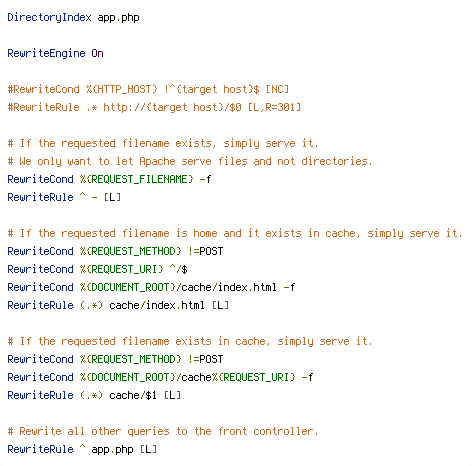The image size is (472, 466).
Task: Click the /cache/index.html path in RewriteCond
Action: coord(226,287)
